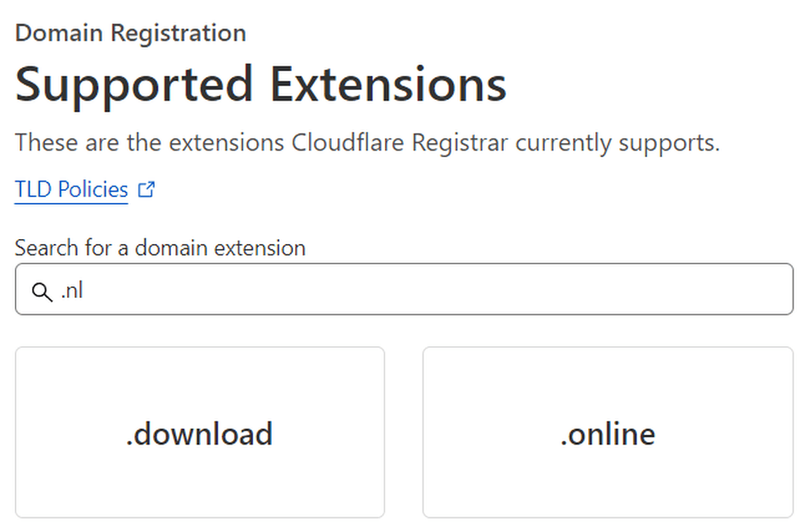Select the .online extension card
Screen dimensions: 810x532
tap(608, 432)
